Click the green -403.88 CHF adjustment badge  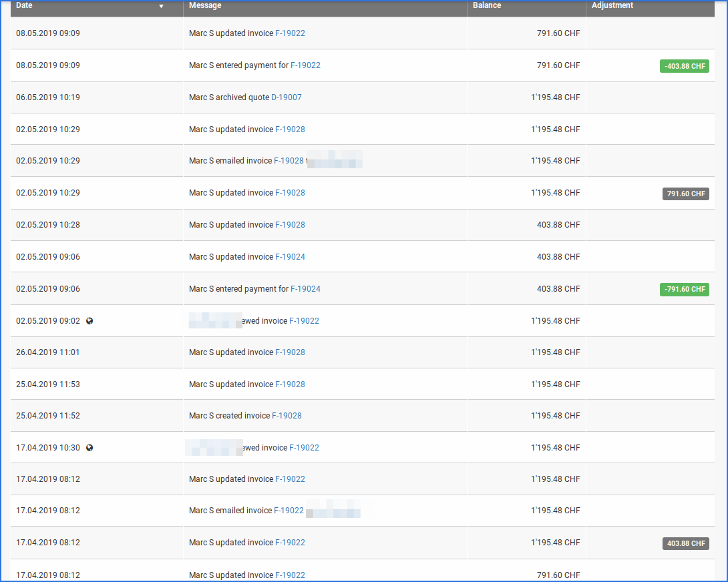(x=684, y=66)
